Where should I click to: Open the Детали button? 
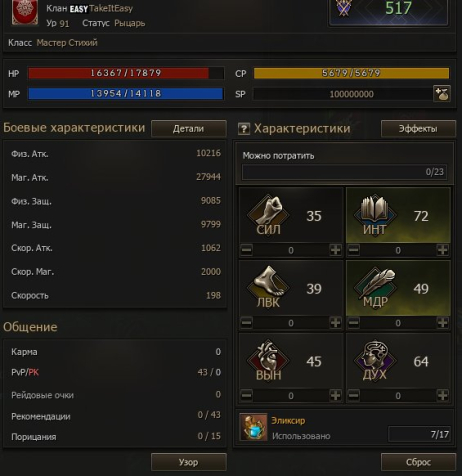189,129
